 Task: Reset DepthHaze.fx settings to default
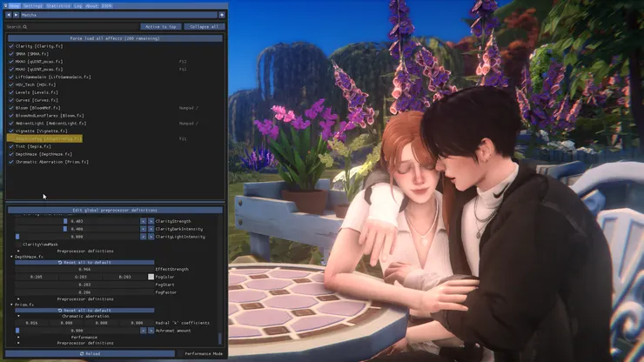click(x=84, y=262)
